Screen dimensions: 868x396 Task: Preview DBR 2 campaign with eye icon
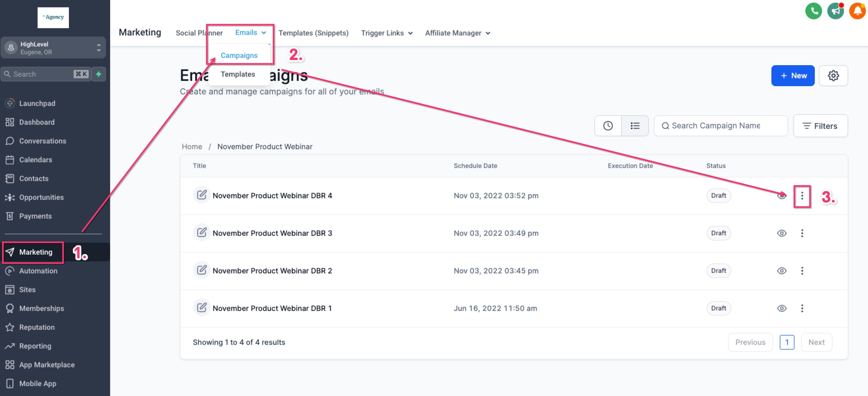tap(781, 271)
